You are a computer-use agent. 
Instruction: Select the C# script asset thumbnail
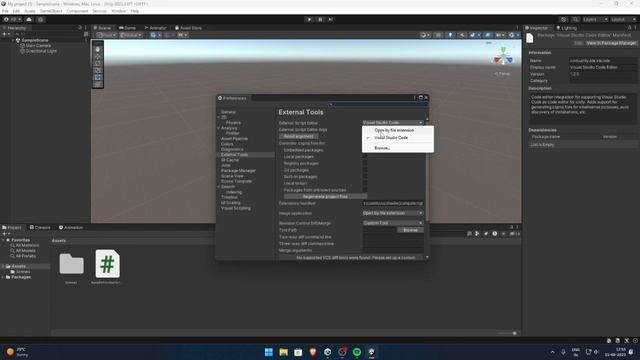(107, 264)
